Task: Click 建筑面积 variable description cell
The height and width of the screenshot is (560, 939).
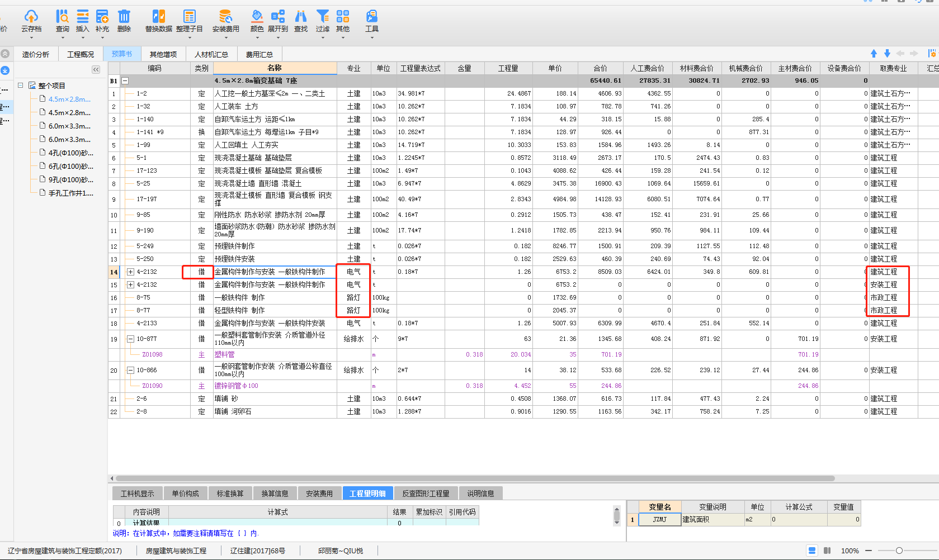Action: coord(713,519)
